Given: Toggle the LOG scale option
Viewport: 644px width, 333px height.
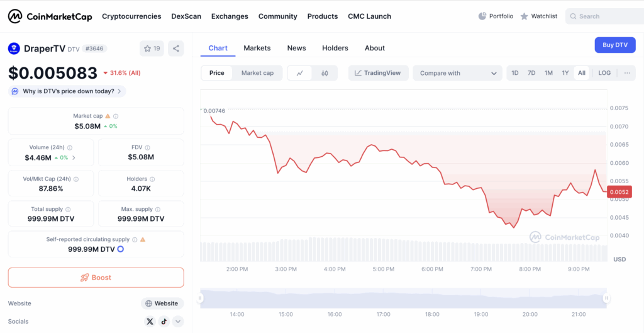Looking at the screenshot, I should click(x=604, y=73).
